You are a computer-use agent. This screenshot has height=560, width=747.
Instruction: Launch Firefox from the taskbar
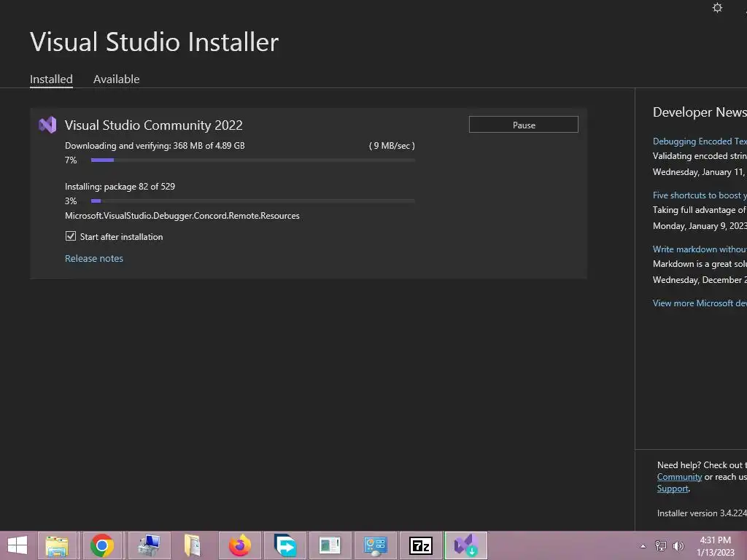[x=239, y=545]
